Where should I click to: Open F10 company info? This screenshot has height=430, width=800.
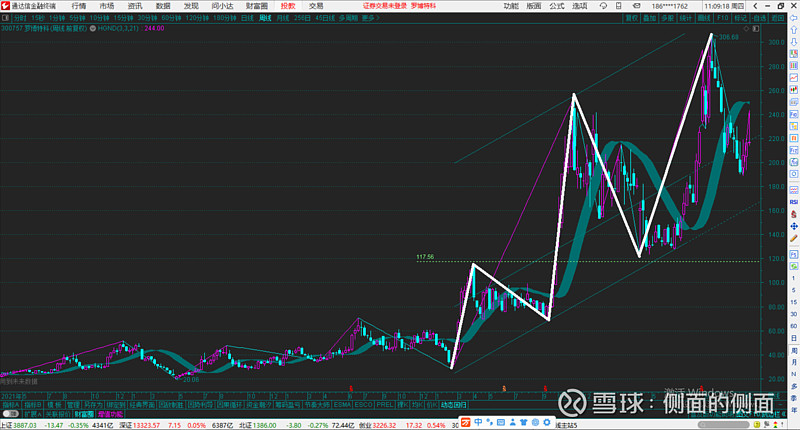coord(722,18)
